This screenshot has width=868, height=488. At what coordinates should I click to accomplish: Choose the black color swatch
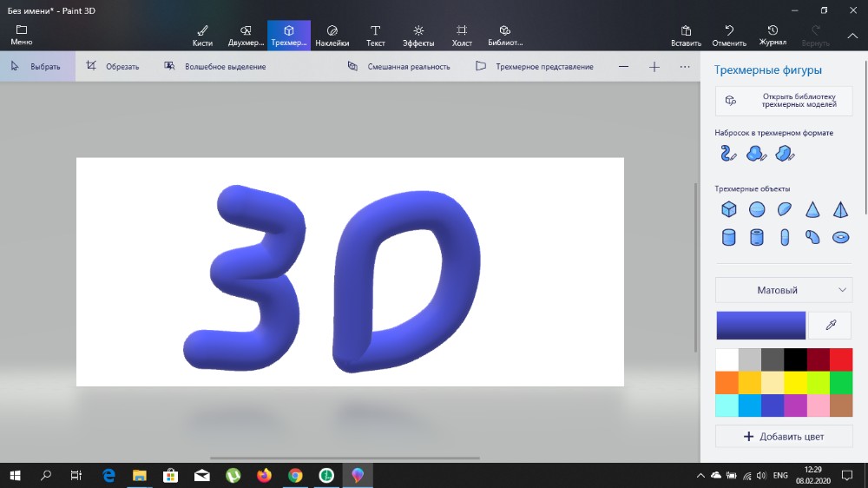[795, 359]
